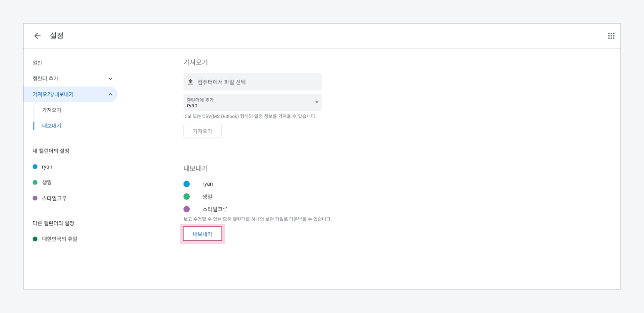644x313 pixels.
Task: Click 컴퓨터에서 파일 선택 file chooser
Action: point(252,82)
